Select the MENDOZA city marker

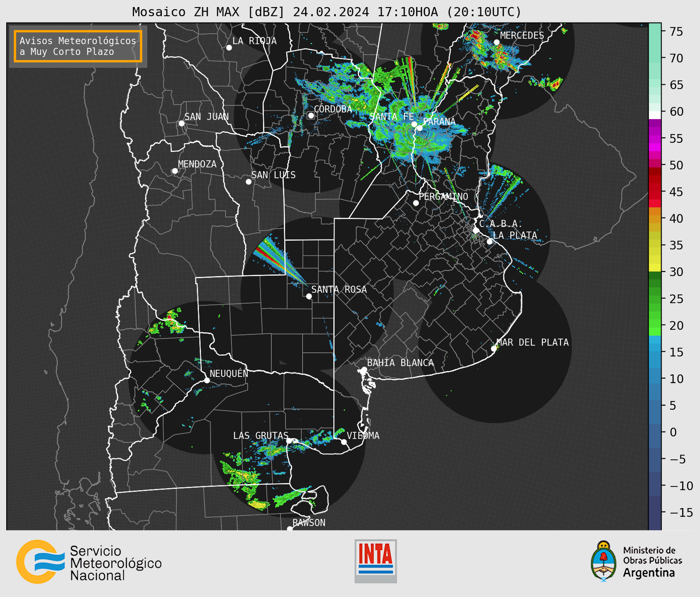point(175,171)
